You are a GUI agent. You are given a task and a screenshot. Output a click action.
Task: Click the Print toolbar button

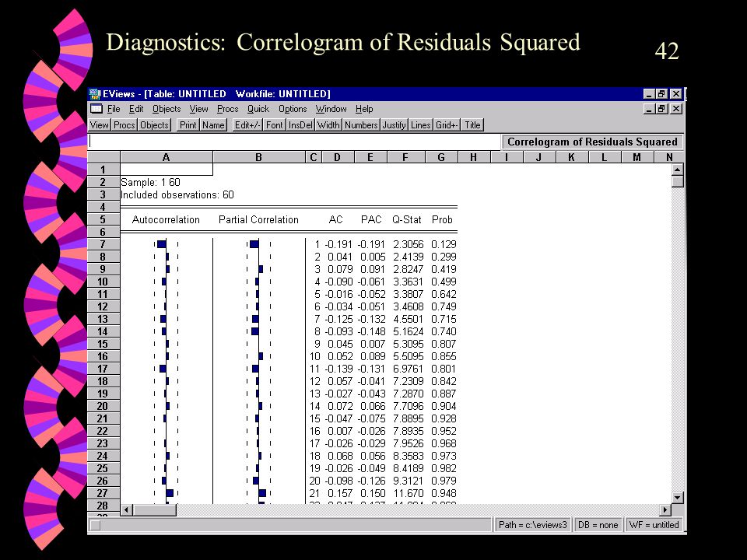[x=188, y=124]
